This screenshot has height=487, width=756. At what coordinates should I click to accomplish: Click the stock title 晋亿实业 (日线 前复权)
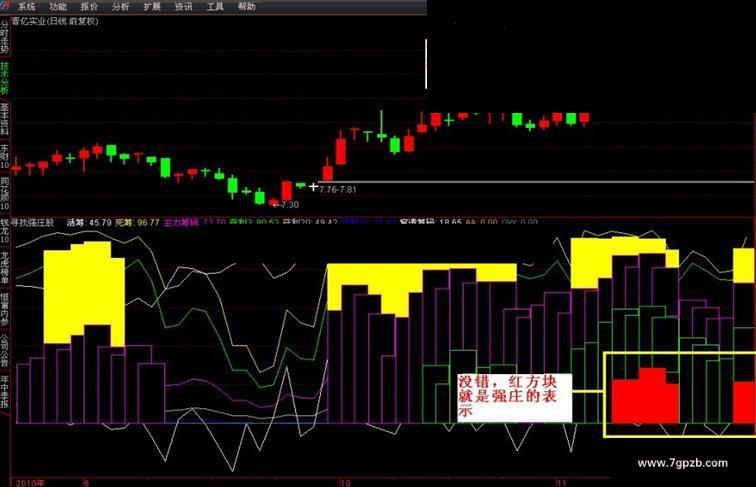[x=55, y=21]
